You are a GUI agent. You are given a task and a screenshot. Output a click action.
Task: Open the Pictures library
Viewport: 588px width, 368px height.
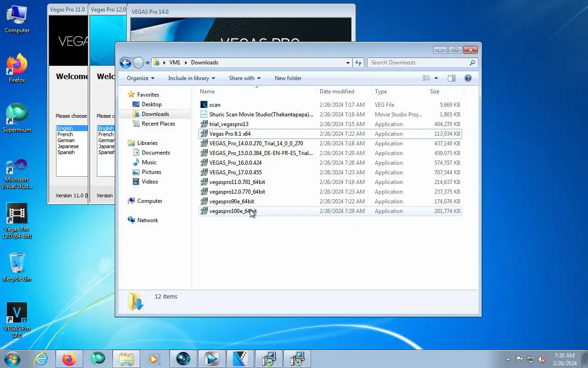(x=152, y=172)
